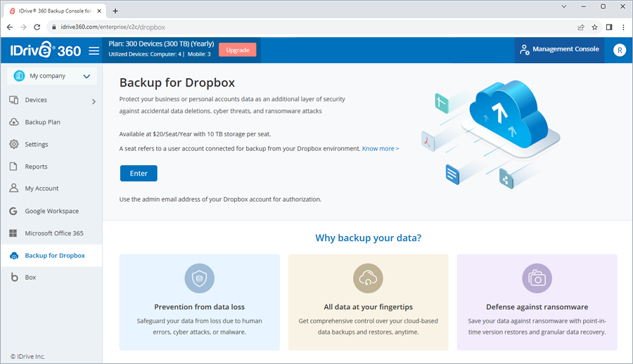Viewport: 633px width, 364px height.
Task: Open the user profile R avatar
Action: 619,50
